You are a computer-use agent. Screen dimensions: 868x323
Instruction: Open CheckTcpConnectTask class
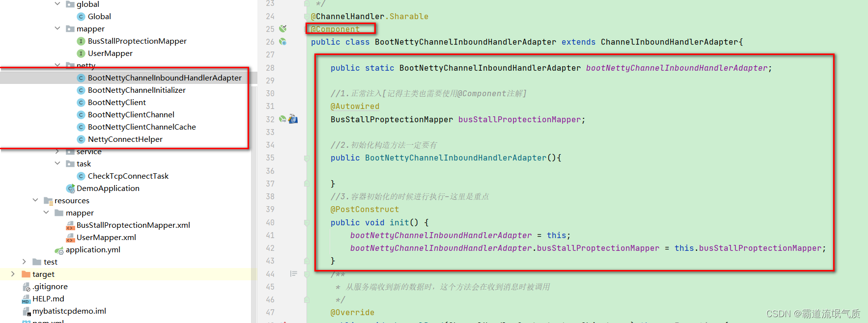click(x=128, y=176)
